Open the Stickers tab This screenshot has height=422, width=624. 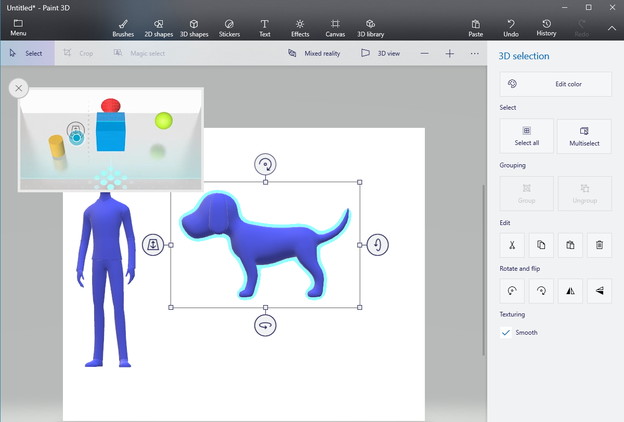pos(229,27)
